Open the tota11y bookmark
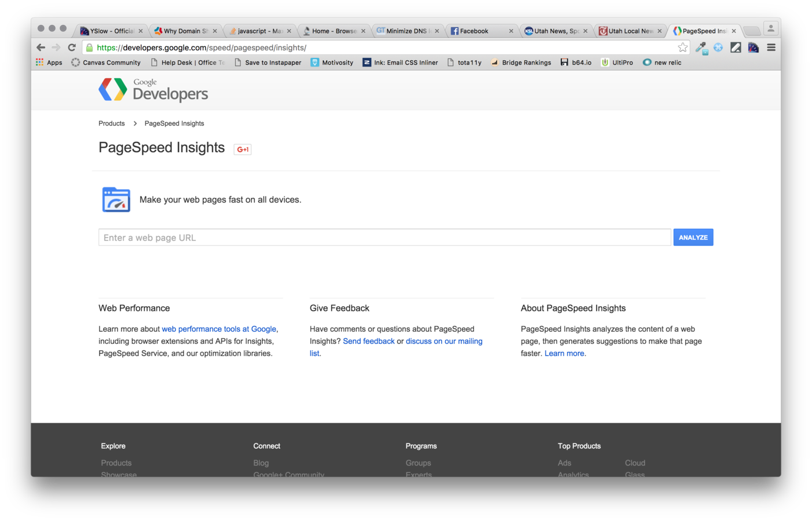Screen dimensions: 812x521 464,63
